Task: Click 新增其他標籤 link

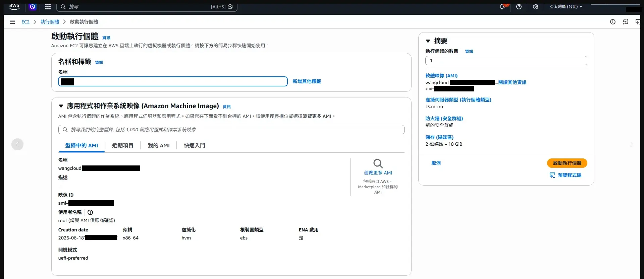Action: point(307,81)
